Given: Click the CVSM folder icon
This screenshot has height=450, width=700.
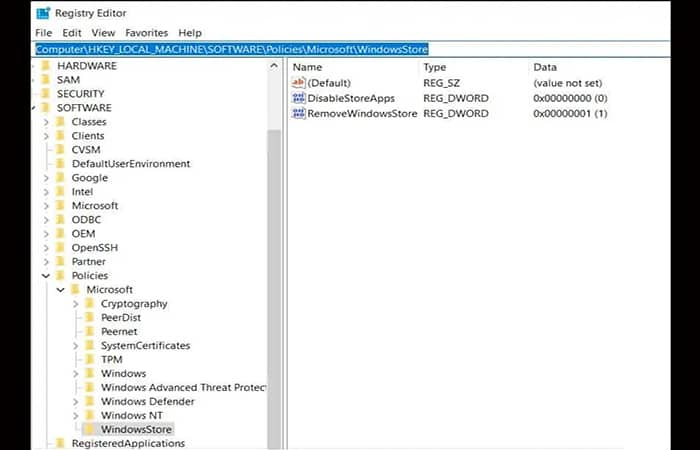Looking at the screenshot, I should 60,150.
